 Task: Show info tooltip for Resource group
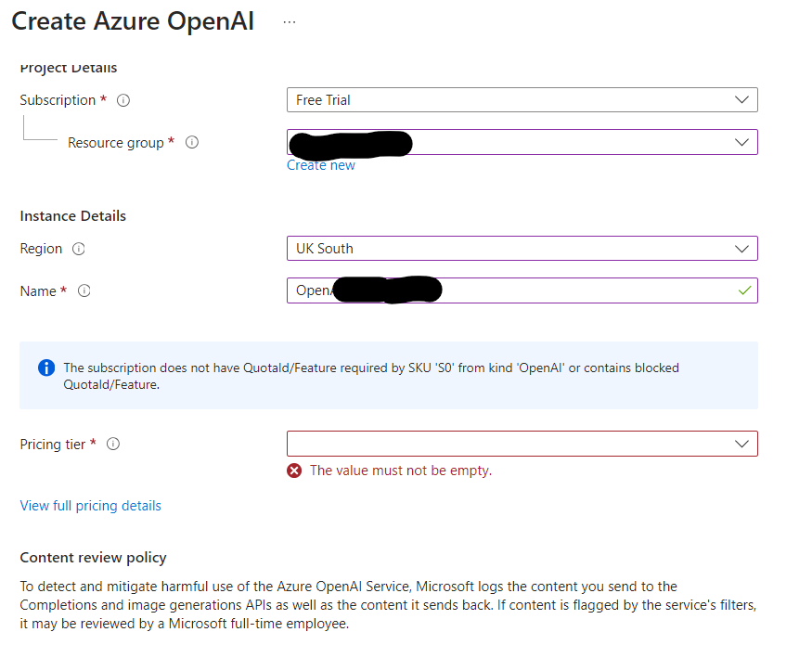coord(192,142)
